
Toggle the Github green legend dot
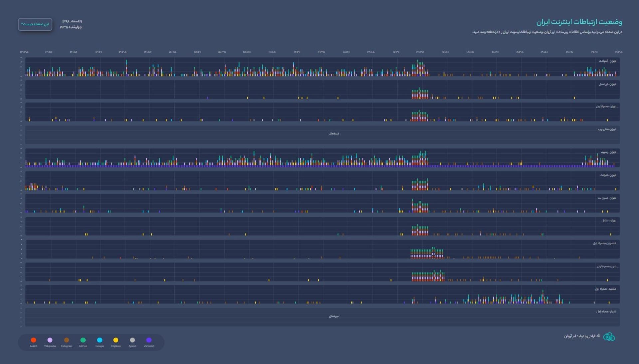[x=83, y=340]
